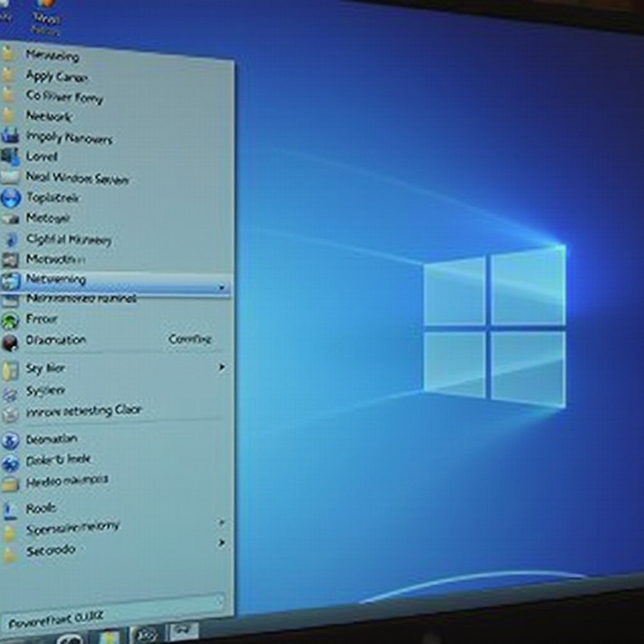Click the folder icon beside Apply Cange
The width and height of the screenshot is (644, 644).
coord(8,75)
